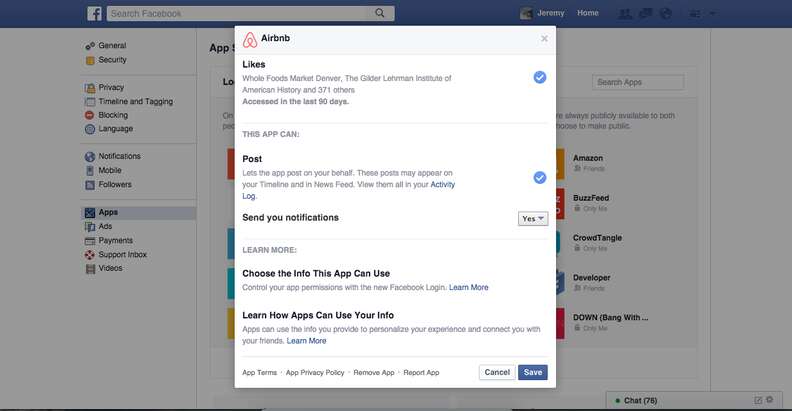Click the search magnifier icon
Screen dimensions: 792x411
coord(380,13)
